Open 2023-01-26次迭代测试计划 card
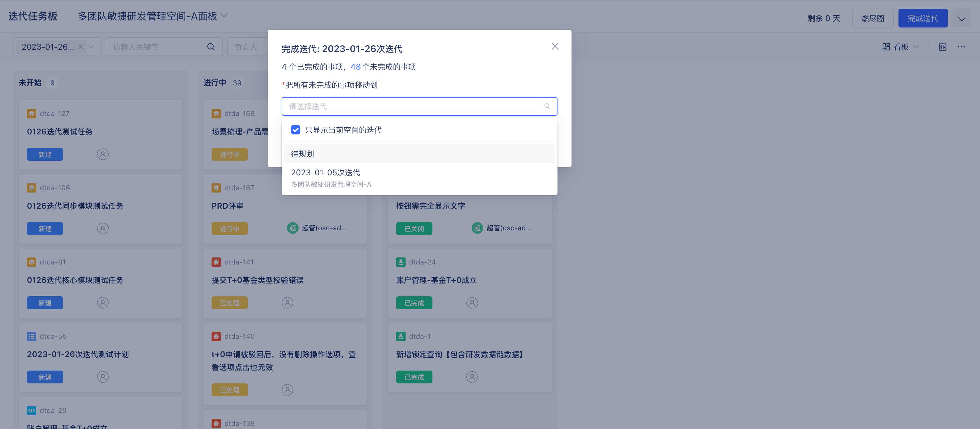This screenshot has height=429, width=980. (78, 354)
